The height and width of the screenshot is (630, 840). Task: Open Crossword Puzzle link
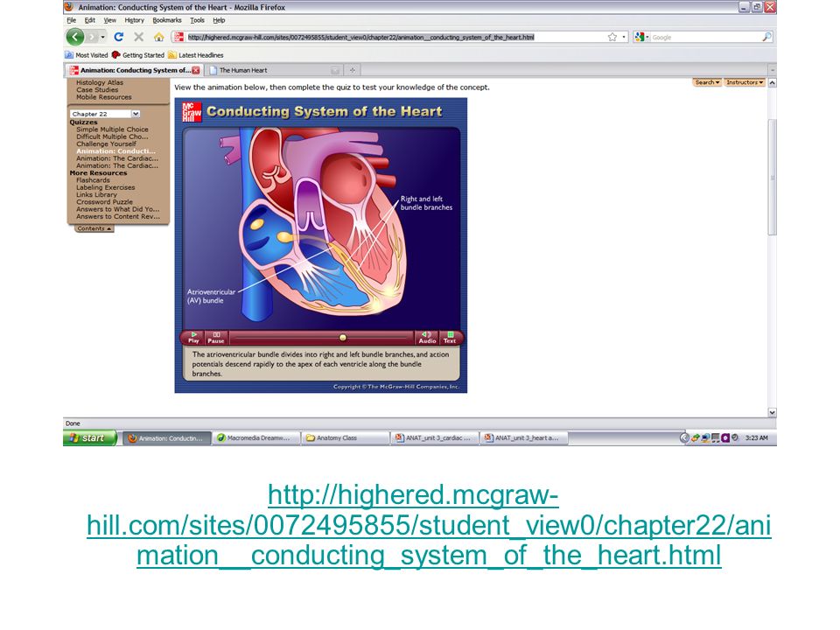104,202
